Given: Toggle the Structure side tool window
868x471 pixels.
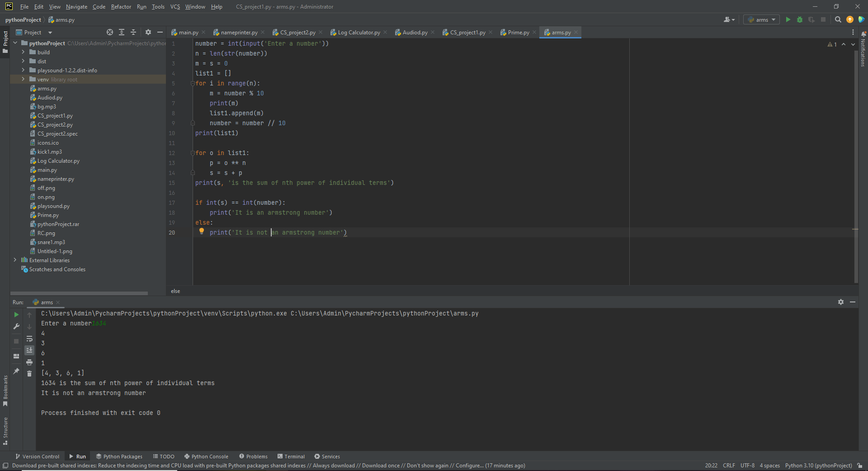Looking at the screenshot, I should 5,431.
